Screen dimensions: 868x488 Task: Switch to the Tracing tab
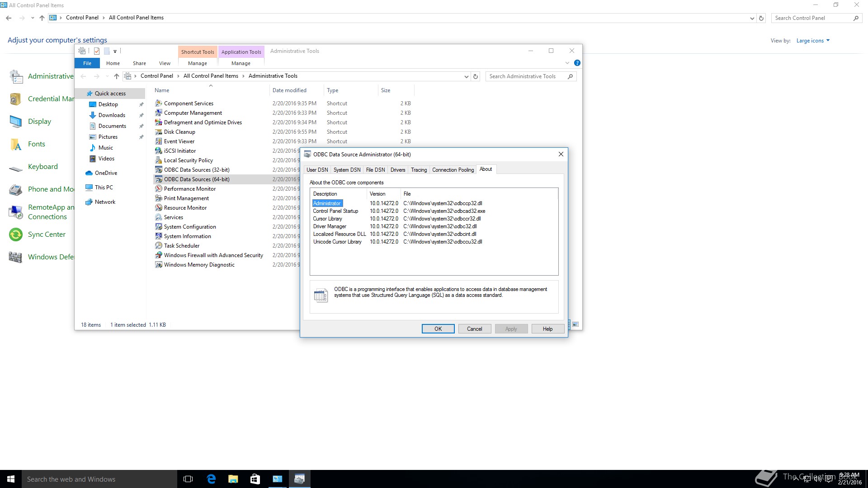click(419, 170)
